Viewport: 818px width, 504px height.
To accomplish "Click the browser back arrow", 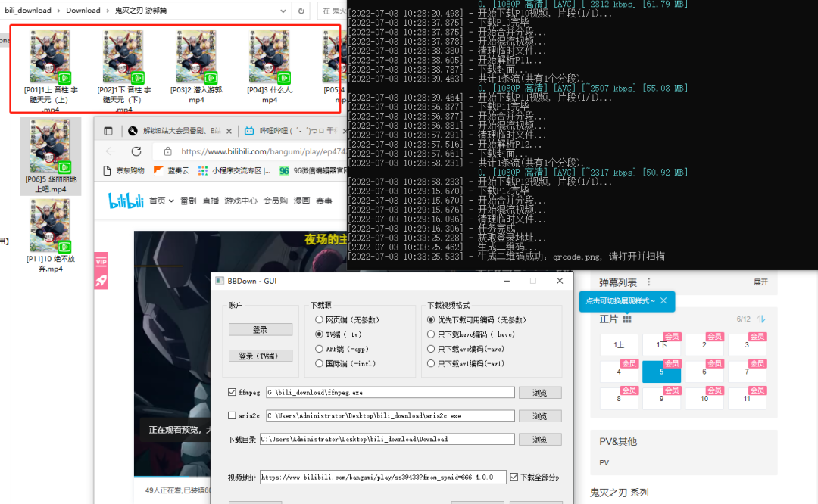I will tap(111, 151).
